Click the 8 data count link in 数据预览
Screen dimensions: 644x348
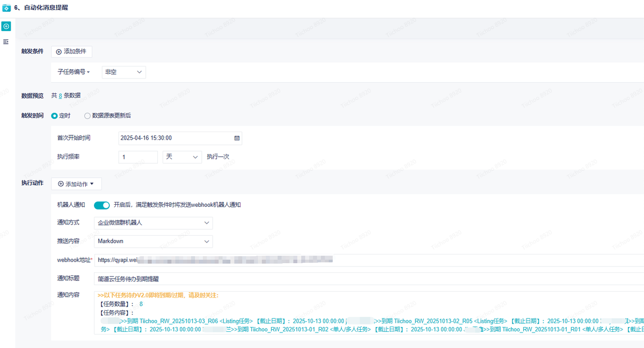[61, 96]
